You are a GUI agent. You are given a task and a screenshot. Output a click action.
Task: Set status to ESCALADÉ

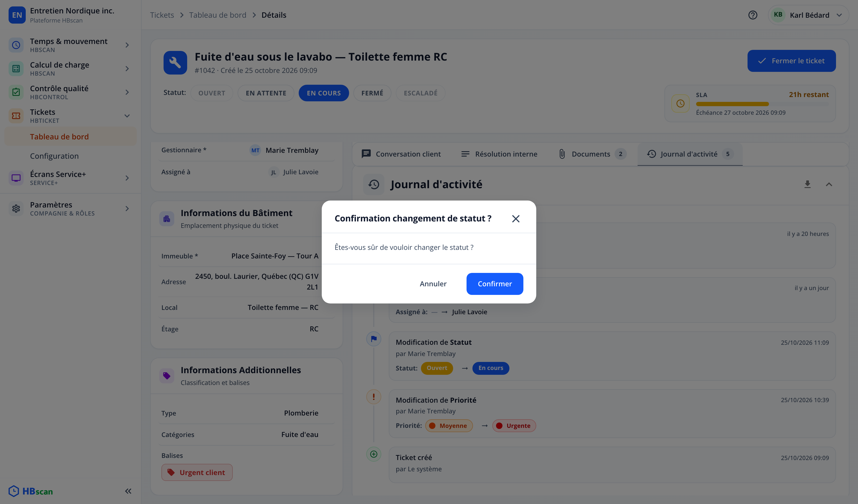click(420, 93)
